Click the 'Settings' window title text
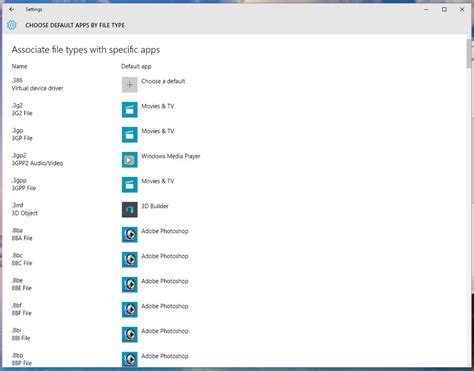 34,9
